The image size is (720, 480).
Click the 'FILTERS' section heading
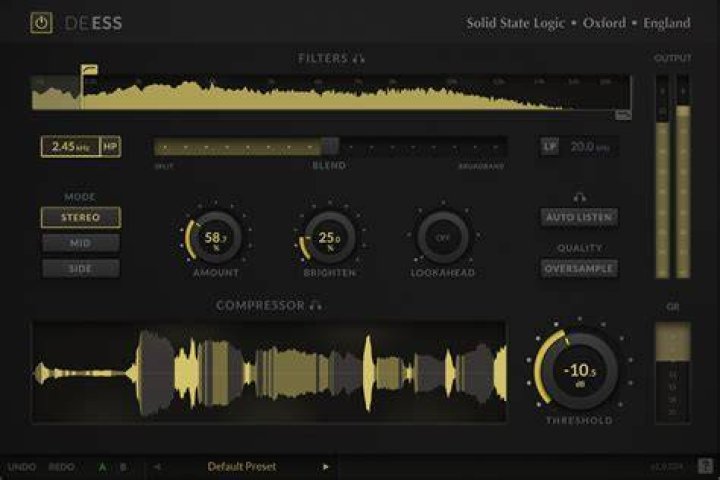323,58
